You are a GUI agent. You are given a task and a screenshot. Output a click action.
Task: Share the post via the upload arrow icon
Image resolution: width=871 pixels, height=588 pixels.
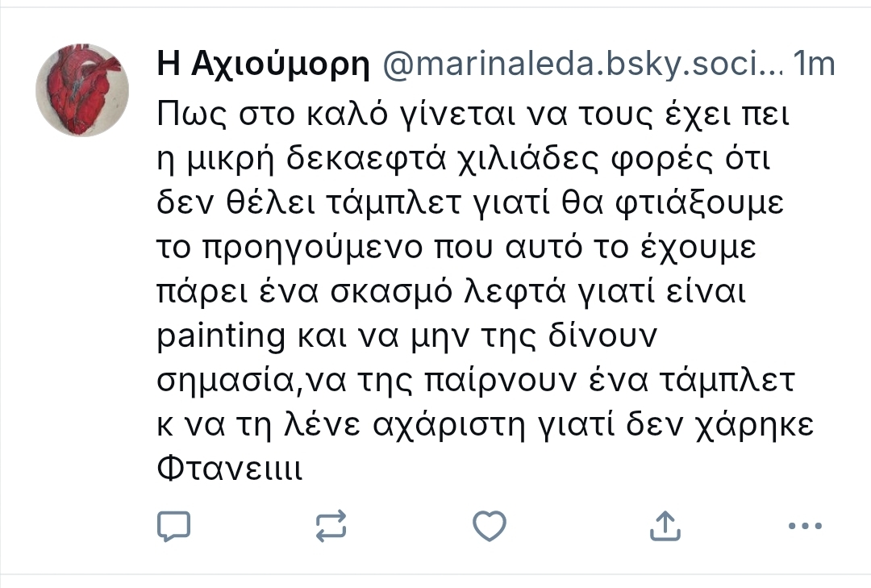pyautogui.click(x=665, y=526)
